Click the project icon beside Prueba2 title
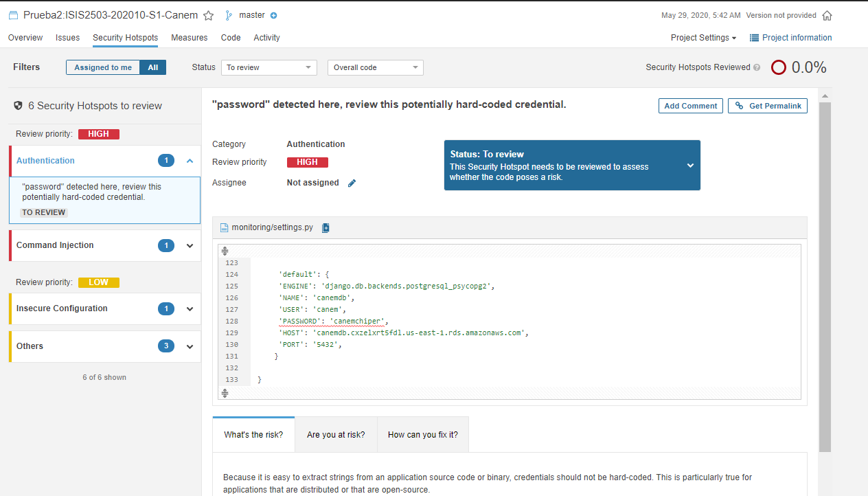868x496 pixels. 14,15
